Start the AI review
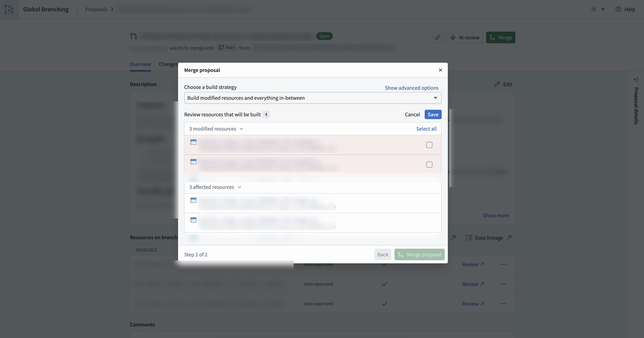This screenshot has width=644, height=338. (465, 37)
